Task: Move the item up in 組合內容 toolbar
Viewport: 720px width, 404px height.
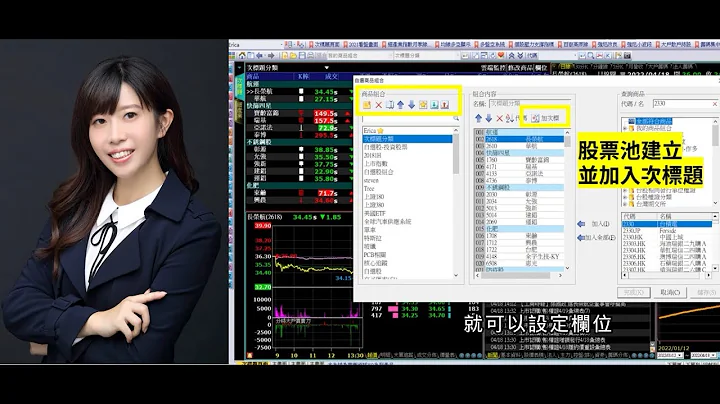Action: point(478,118)
